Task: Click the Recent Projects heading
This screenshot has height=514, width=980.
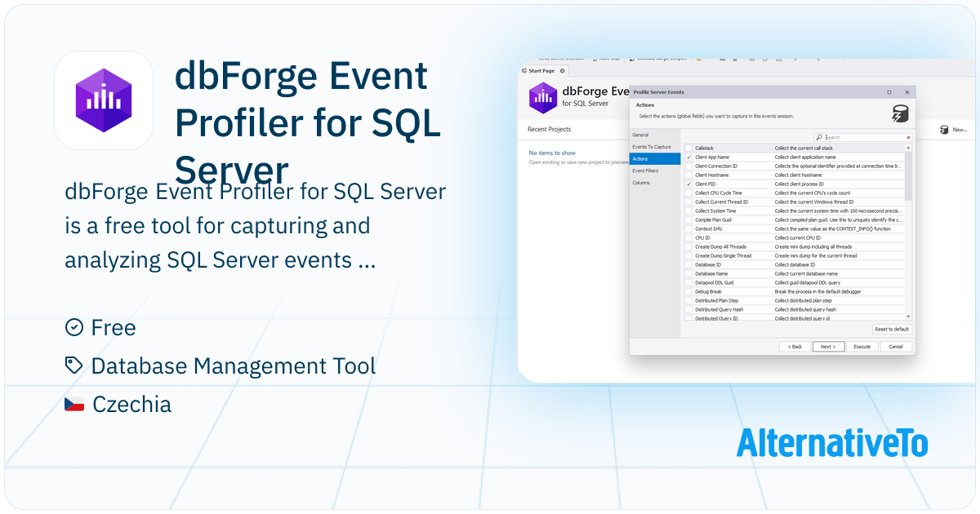Action: pos(549,129)
